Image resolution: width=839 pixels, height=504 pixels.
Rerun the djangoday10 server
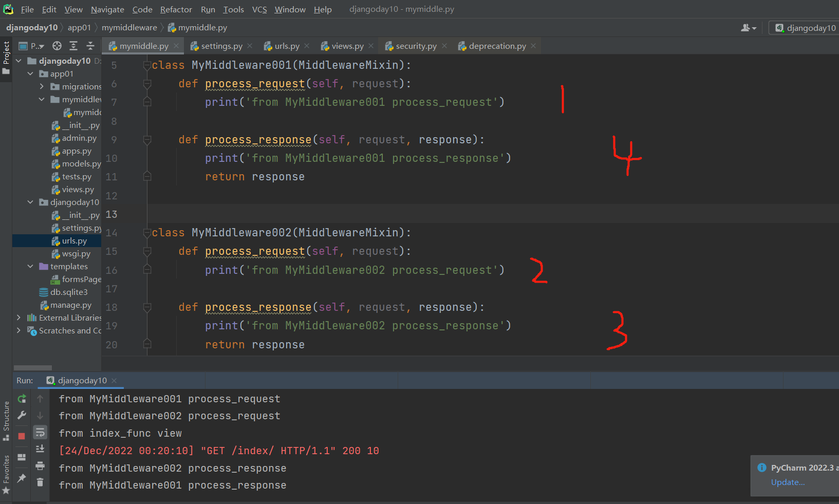[22, 399]
